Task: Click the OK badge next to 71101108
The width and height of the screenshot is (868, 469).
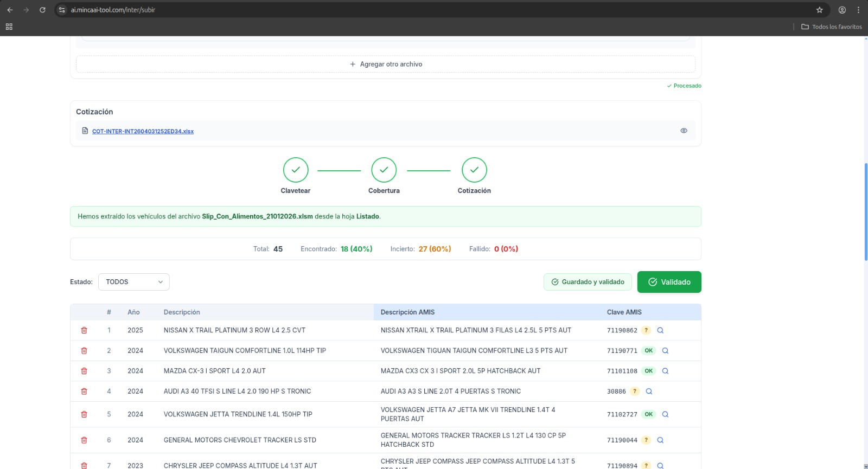Action: click(x=648, y=371)
